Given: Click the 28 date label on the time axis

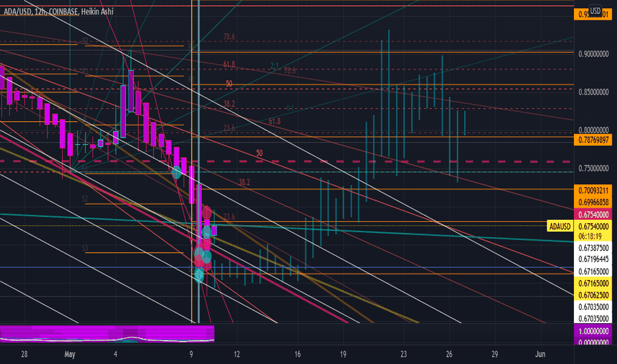Looking at the screenshot, I should 24,354.
